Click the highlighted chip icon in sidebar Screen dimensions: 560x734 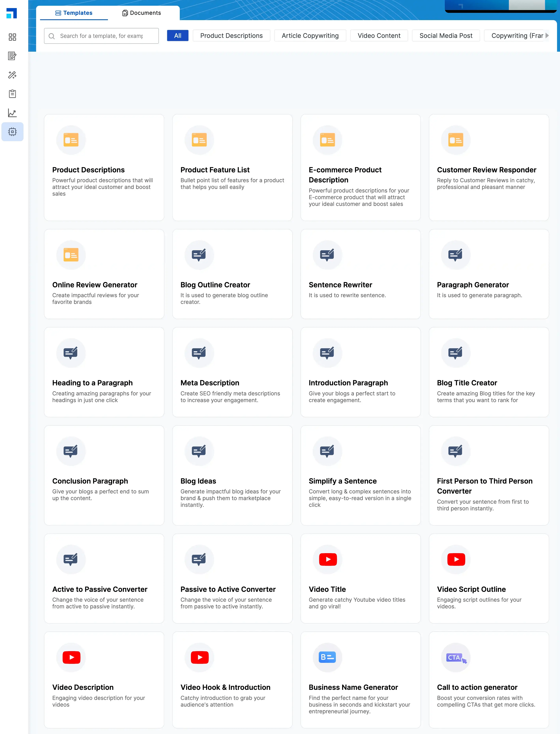pos(12,132)
